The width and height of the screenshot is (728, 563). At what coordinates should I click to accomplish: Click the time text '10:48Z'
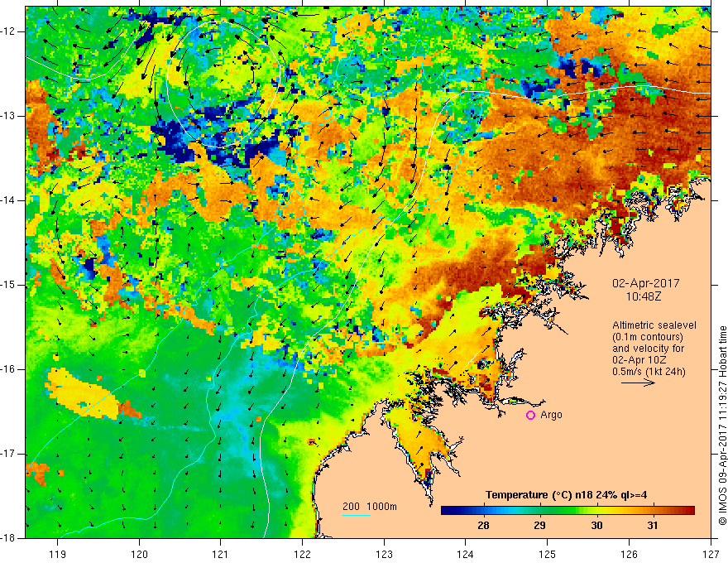tap(644, 296)
